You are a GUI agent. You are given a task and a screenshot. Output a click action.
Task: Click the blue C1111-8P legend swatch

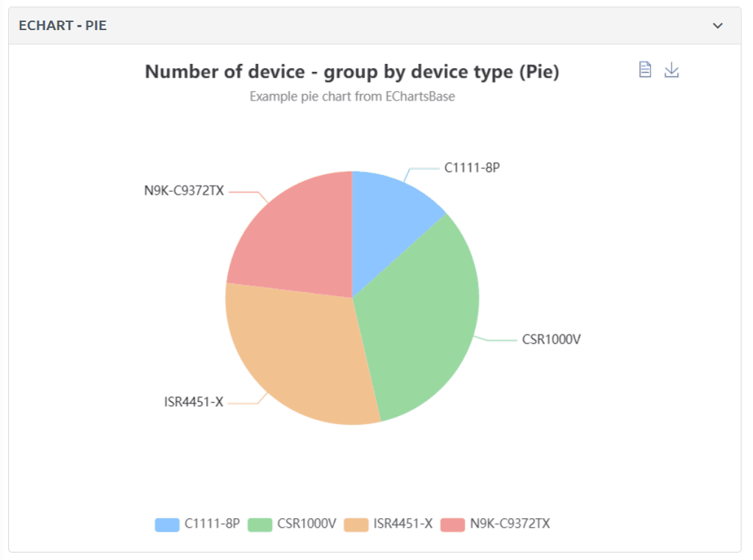tap(167, 524)
